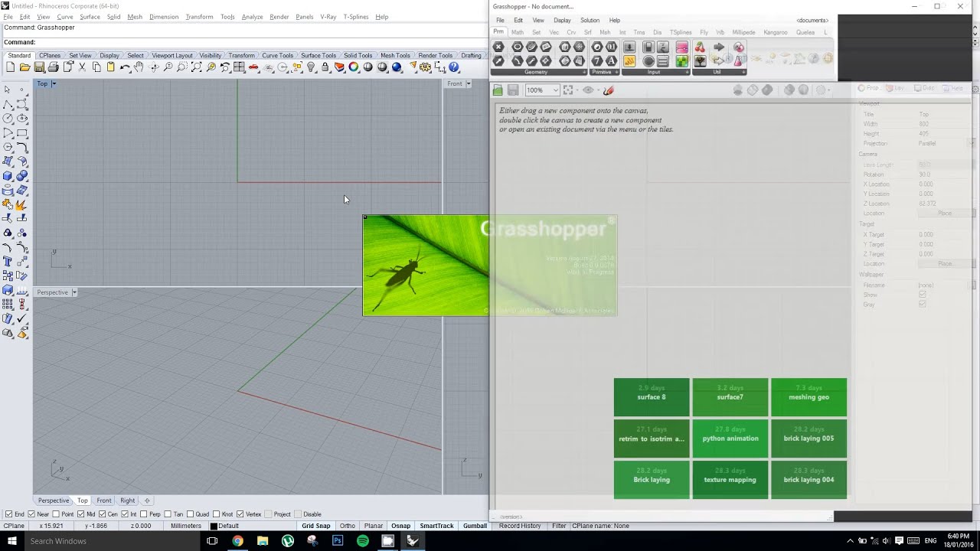Click the yellow Panel icon in Input group

(x=629, y=60)
